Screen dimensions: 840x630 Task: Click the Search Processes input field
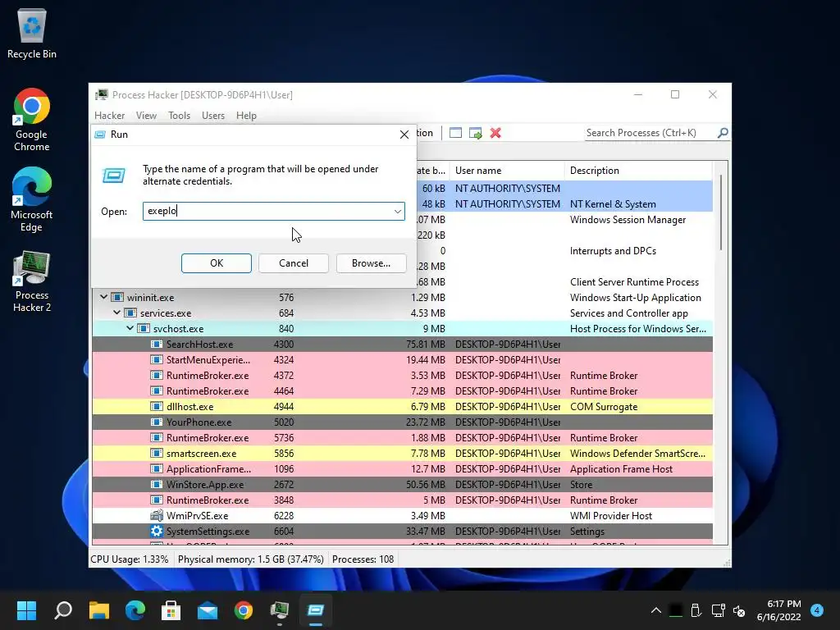(651, 133)
